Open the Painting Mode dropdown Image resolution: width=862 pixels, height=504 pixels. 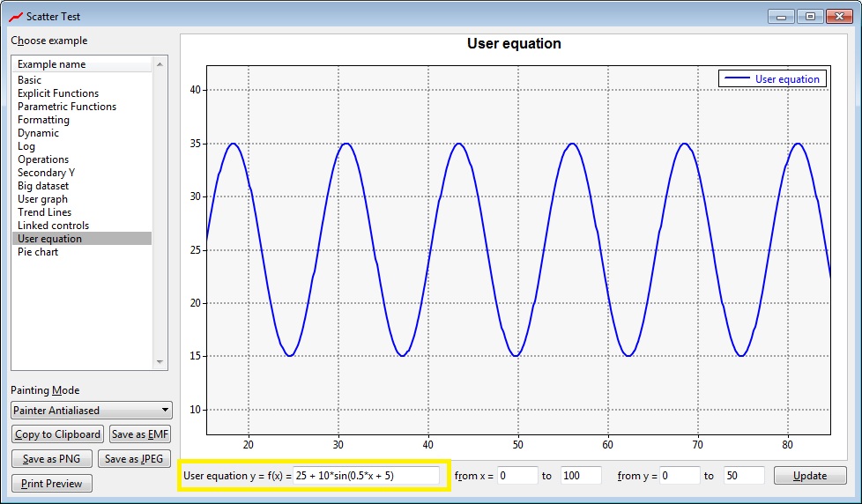[x=92, y=410]
